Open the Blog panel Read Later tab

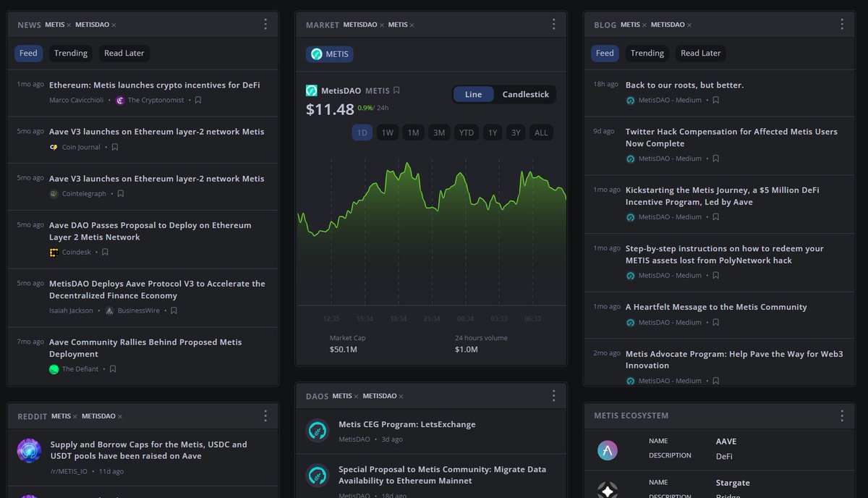(x=701, y=54)
